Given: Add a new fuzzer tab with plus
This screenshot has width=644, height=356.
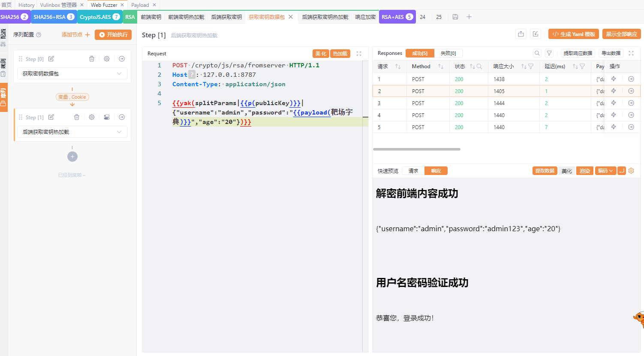Looking at the screenshot, I should pyautogui.click(x=469, y=17).
